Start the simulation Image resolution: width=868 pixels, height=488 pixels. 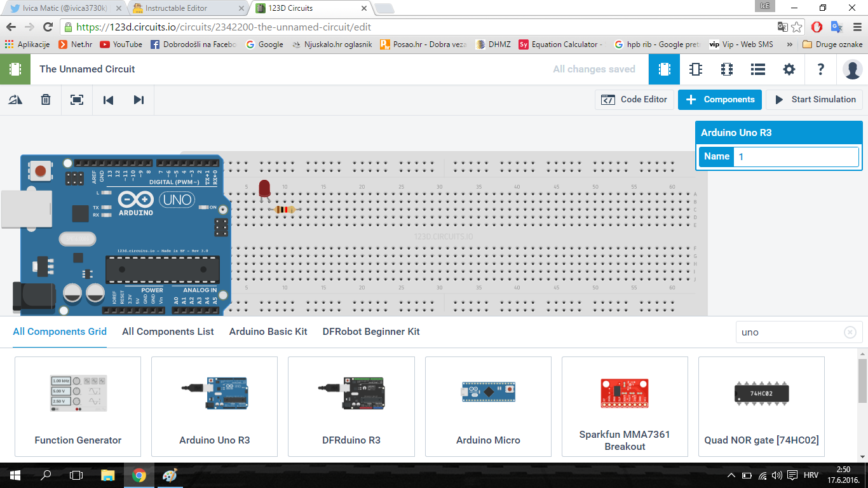pyautogui.click(x=815, y=100)
